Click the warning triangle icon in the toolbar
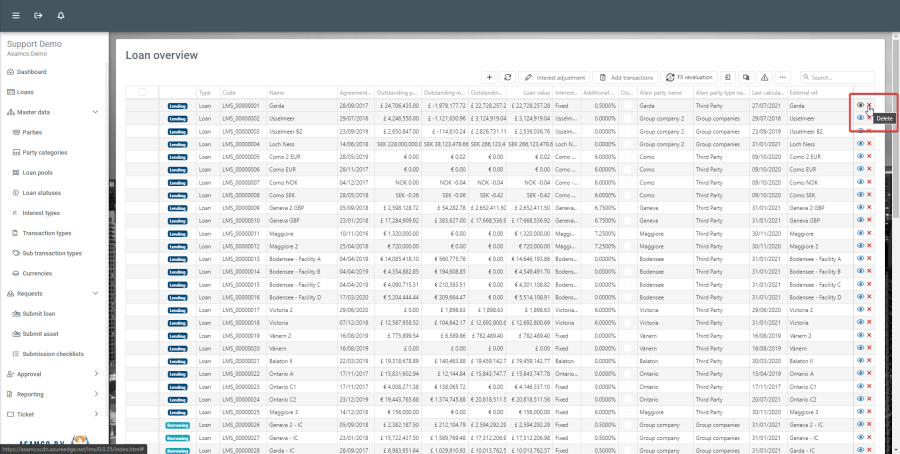The width and height of the screenshot is (900, 454). tap(763, 77)
